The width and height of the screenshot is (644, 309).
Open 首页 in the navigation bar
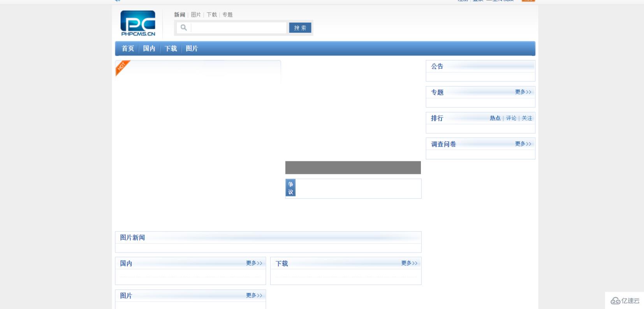(128, 48)
